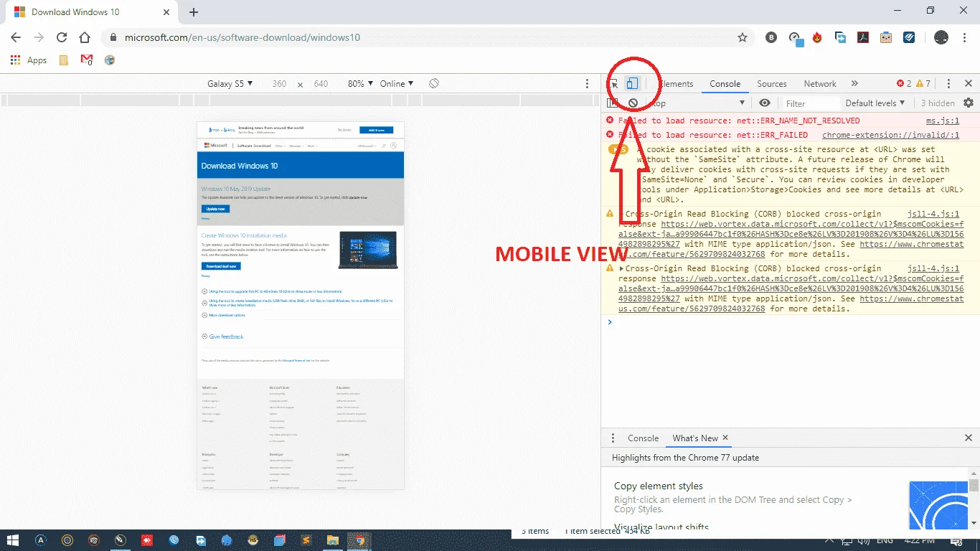The height and width of the screenshot is (551, 980).
Task: Reload the page
Action: tap(62, 37)
